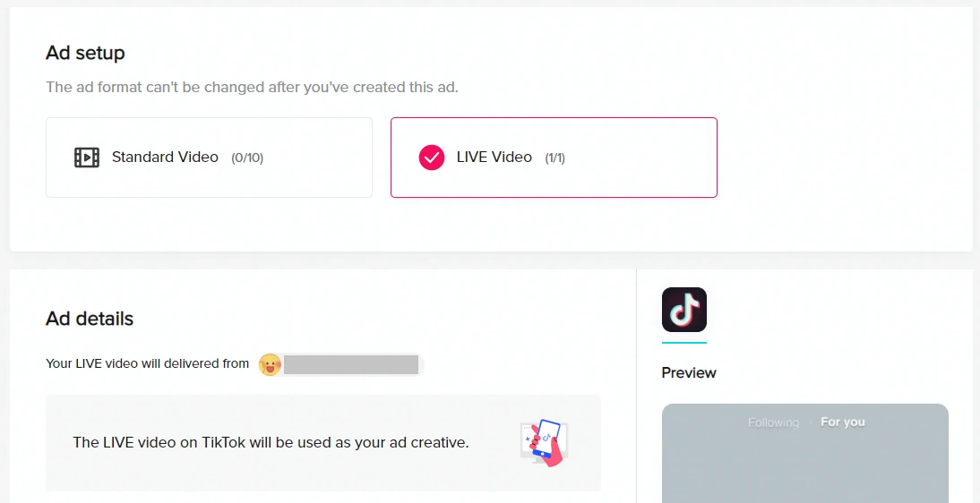Click the emoji avatar beside the account name

point(270,364)
